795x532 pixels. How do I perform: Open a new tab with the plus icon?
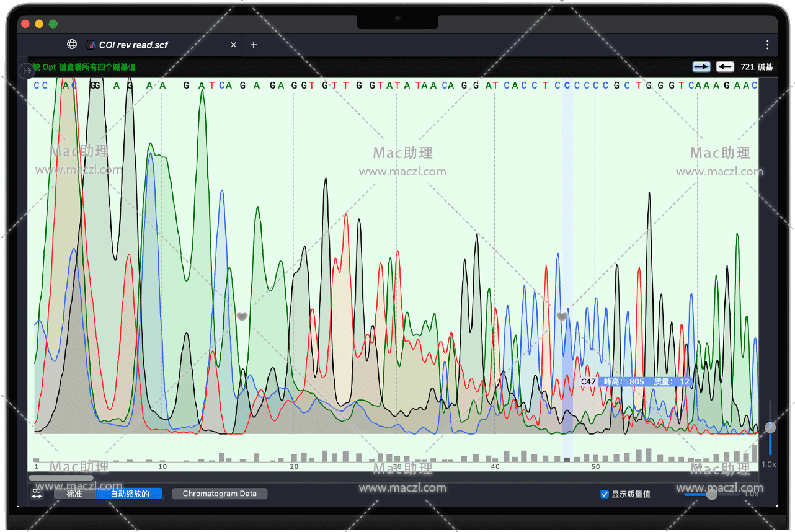coord(254,45)
